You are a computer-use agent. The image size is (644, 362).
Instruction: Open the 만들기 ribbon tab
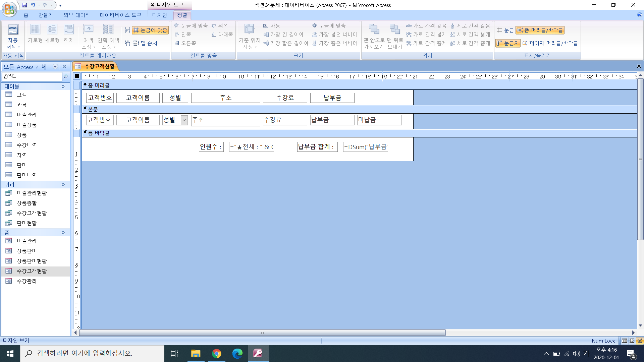point(45,15)
